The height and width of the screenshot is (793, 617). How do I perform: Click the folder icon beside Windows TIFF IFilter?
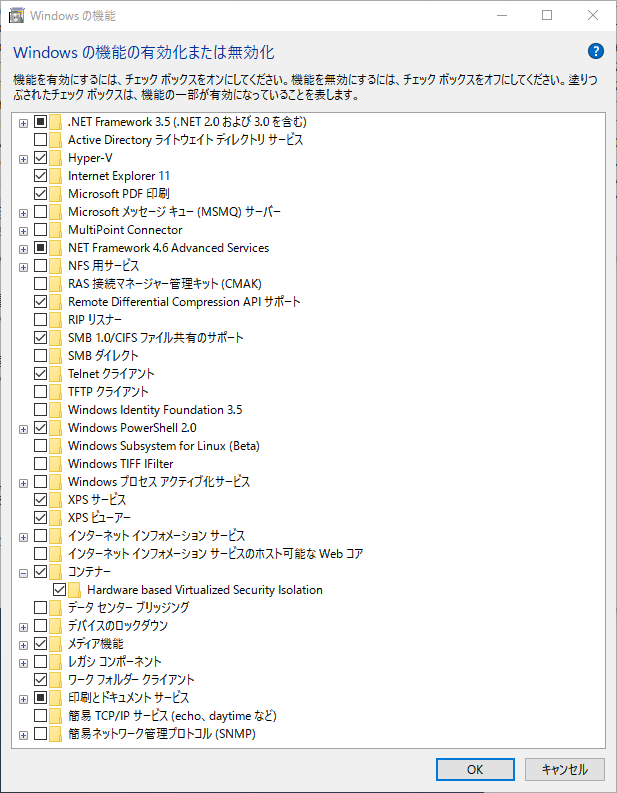click(56, 464)
